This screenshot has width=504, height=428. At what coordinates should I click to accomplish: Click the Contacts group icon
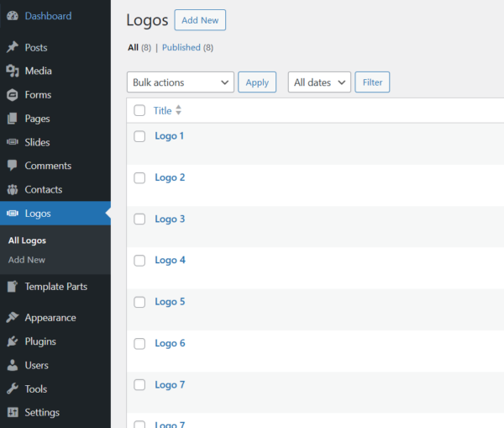pos(13,189)
